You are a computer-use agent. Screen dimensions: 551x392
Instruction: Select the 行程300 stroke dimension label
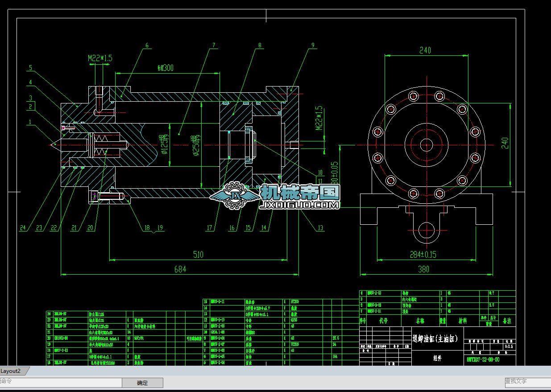coord(165,68)
